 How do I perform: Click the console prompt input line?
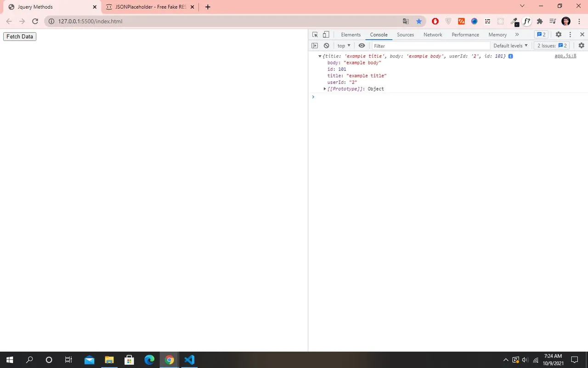450,97
